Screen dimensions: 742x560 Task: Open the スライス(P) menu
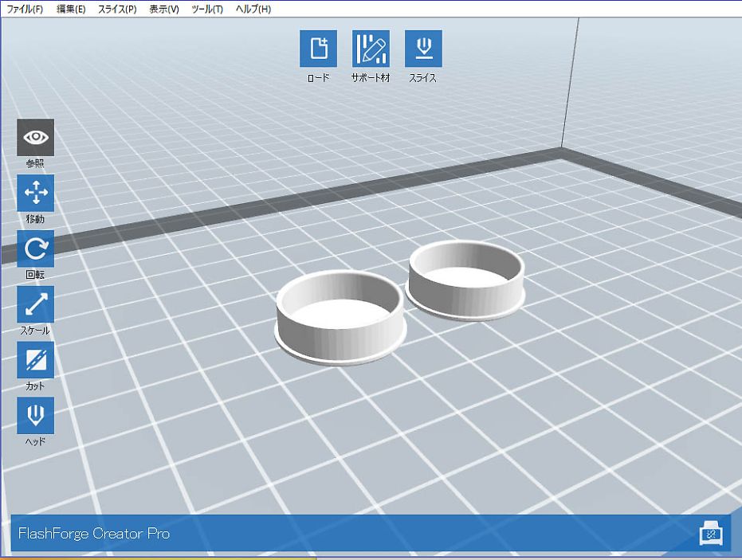117,9
